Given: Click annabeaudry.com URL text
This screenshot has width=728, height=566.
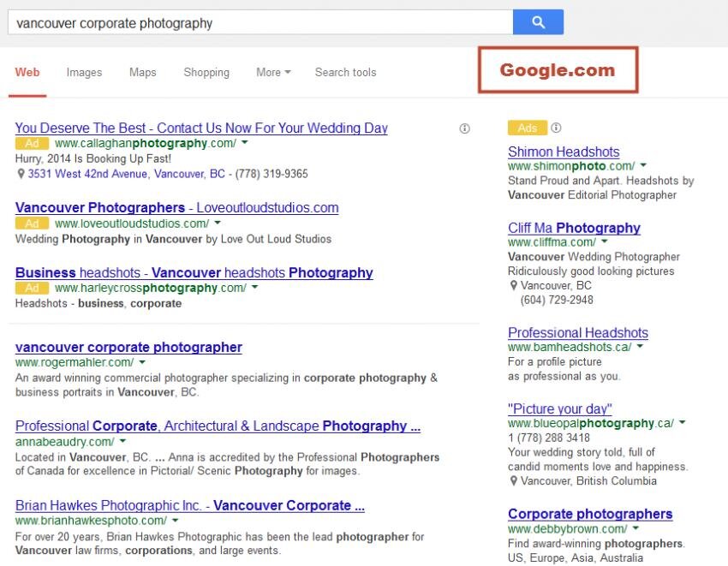Looking at the screenshot, I should click(x=64, y=442).
